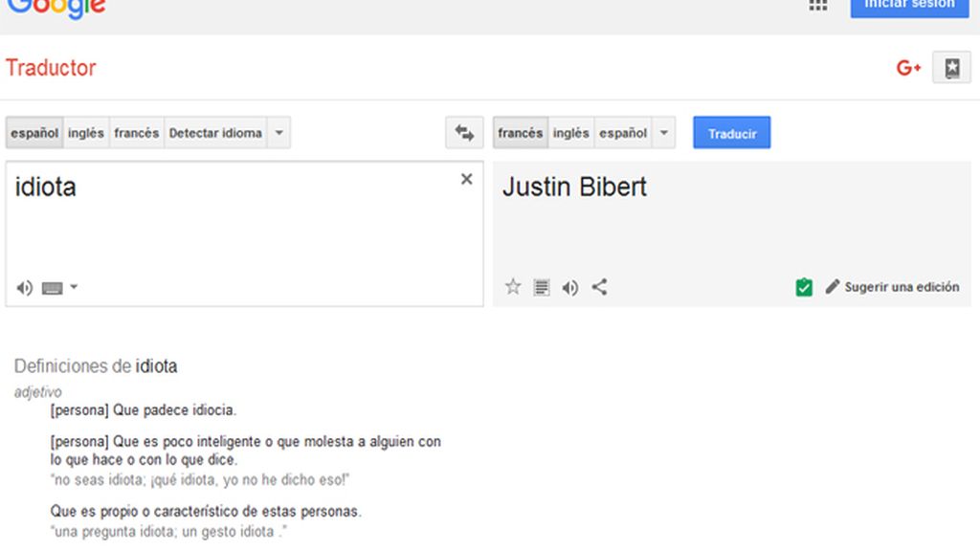Click definition '[persona] Que padece idiocia.'

pos(144,409)
